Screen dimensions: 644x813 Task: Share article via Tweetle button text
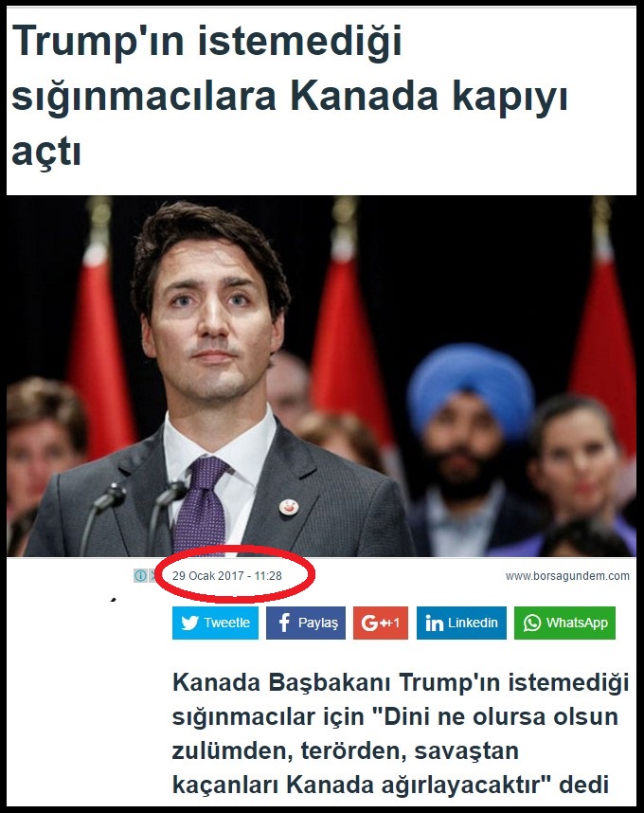coord(227,623)
